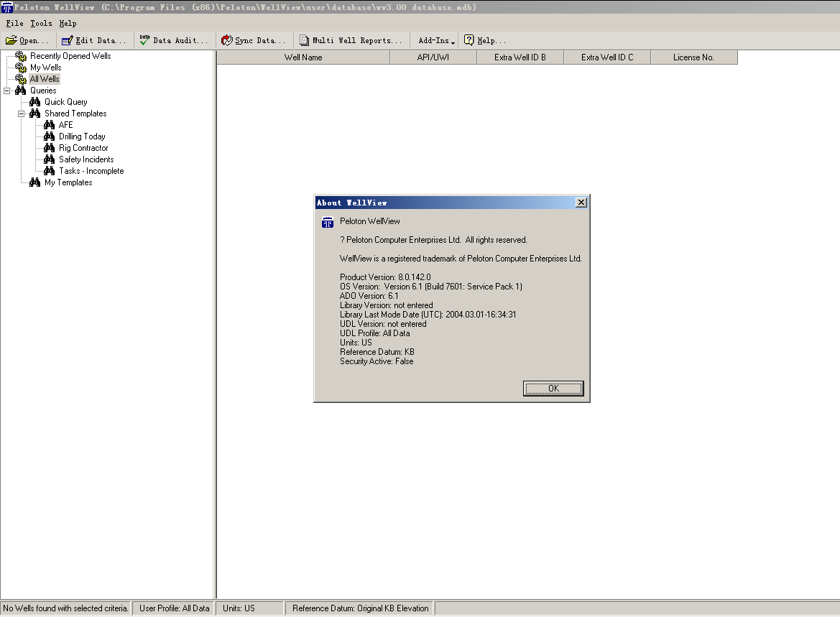Click the Multi Well Reports document icon
The image size is (840, 617).
(x=304, y=40)
